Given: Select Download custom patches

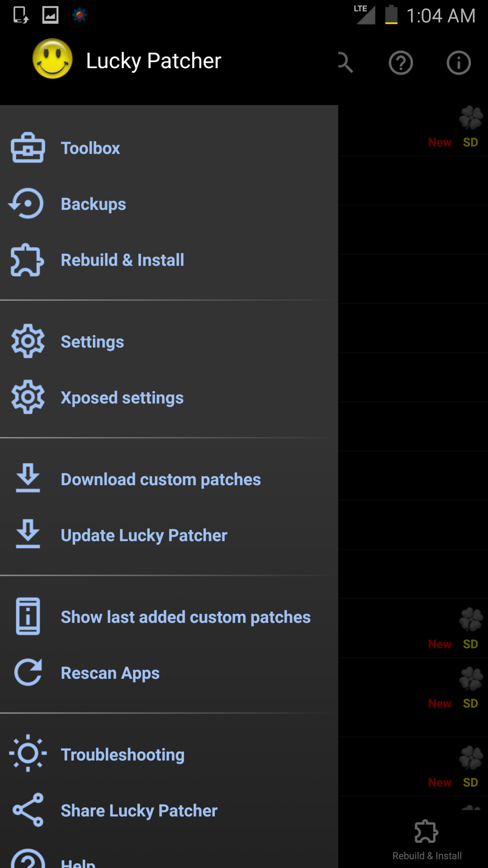Looking at the screenshot, I should pos(160,479).
